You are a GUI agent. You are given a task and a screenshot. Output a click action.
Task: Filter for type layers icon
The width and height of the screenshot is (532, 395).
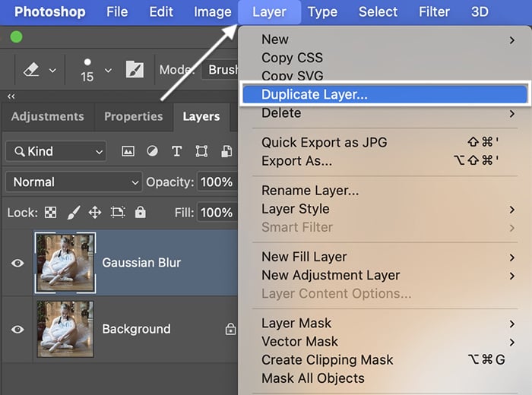click(176, 151)
